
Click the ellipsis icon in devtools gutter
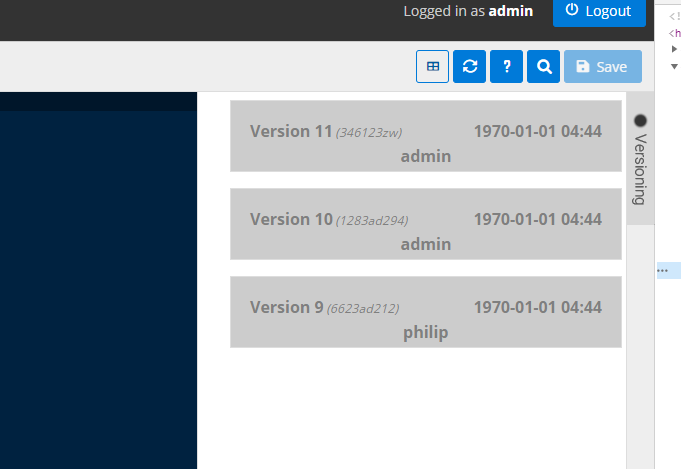[x=662, y=270]
